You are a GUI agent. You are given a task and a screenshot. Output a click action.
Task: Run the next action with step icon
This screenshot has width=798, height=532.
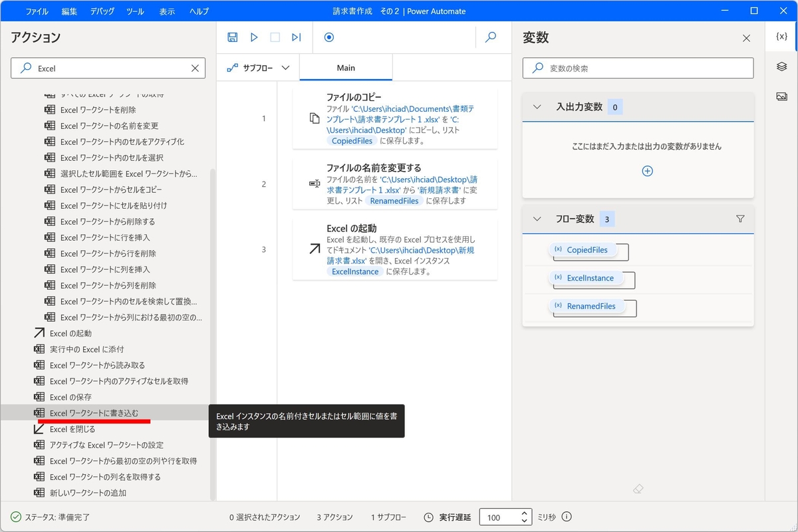point(297,37)
